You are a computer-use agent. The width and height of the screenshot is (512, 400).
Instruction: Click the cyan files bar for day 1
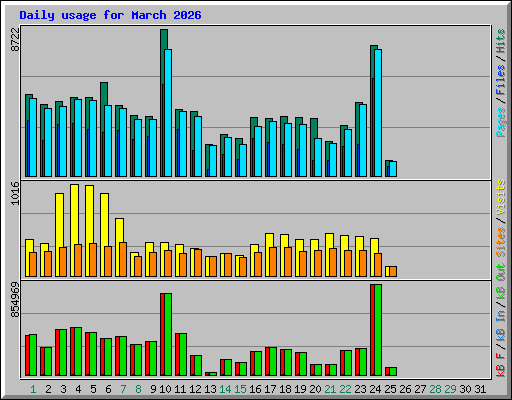(33, 137)
